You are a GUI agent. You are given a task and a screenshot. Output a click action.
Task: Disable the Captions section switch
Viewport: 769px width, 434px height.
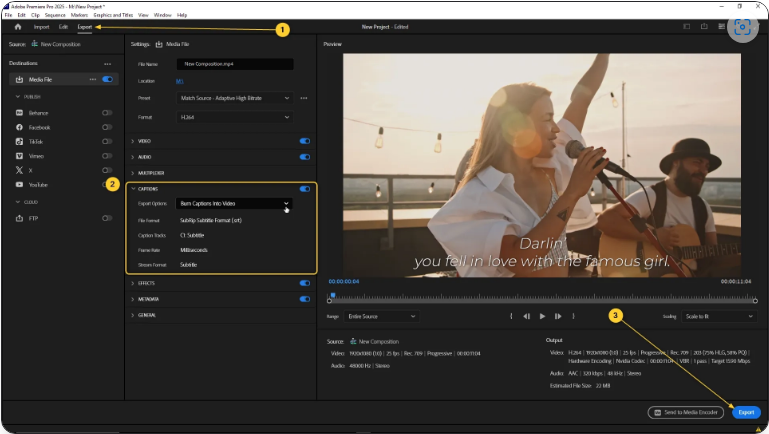click(305, 189)
